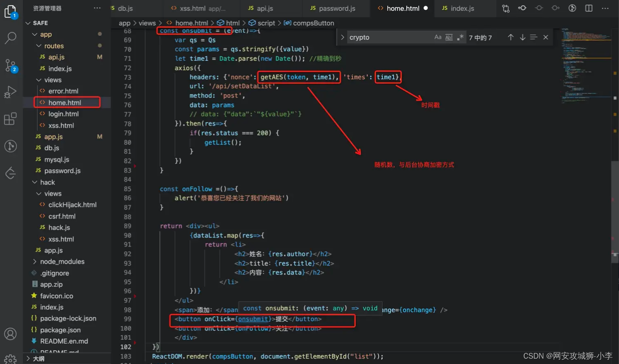Viewport: 619px width, 364px height.
Task: Open package-lock.json file
Action: [x=68, y=318]
